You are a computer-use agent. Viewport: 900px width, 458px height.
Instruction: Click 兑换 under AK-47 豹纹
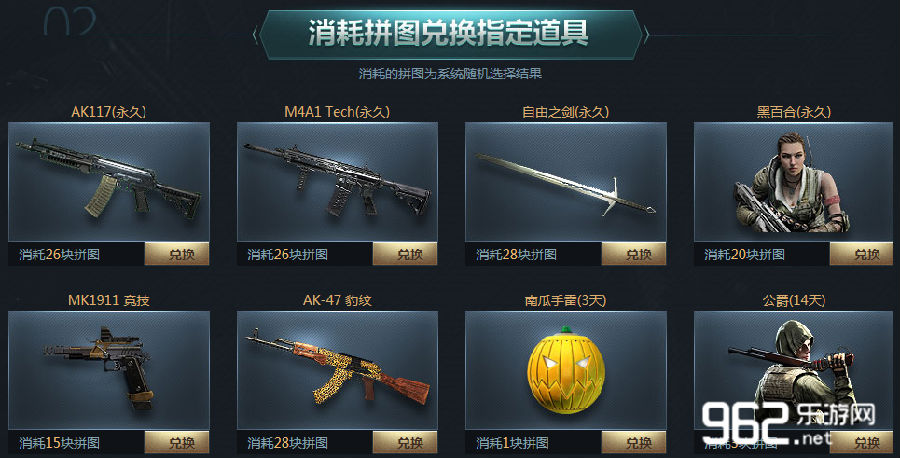(405, 442)
